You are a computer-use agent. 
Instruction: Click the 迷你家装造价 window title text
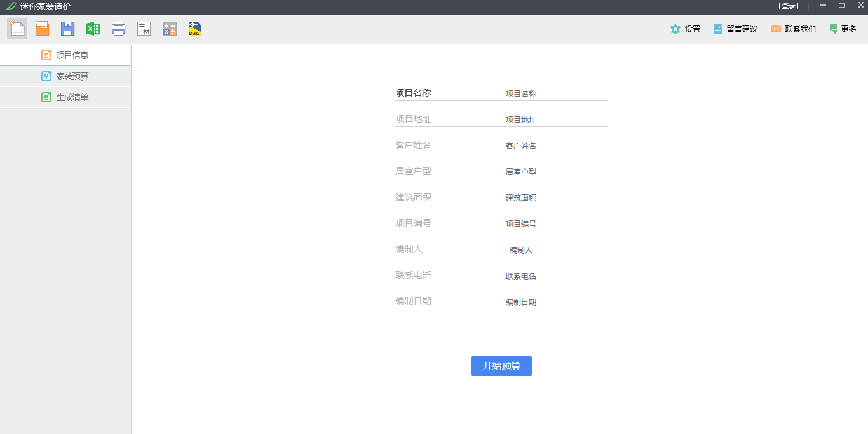(46, 6)
